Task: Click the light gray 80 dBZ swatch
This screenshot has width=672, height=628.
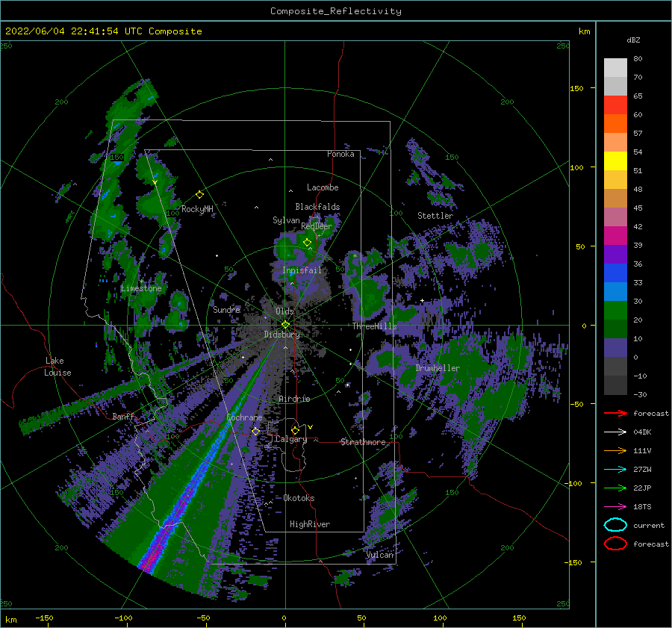Action: (615, 67)
